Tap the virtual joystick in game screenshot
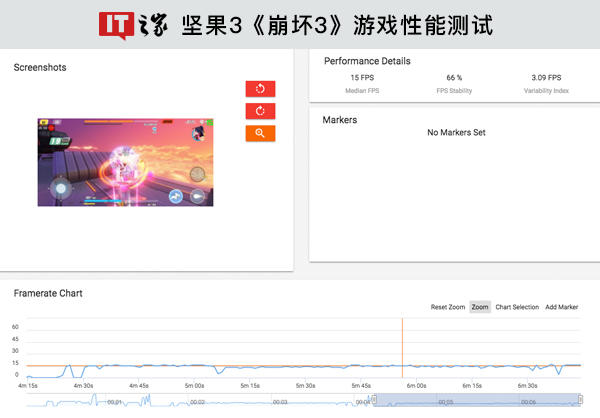Viewport: 600px width, 418px height. (61, 186)
